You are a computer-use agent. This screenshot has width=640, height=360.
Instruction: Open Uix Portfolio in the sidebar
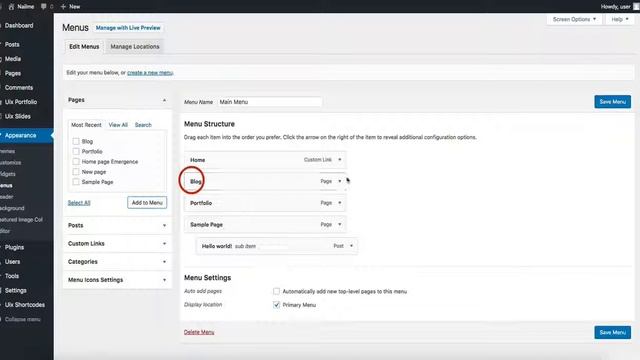click(21, 102)
